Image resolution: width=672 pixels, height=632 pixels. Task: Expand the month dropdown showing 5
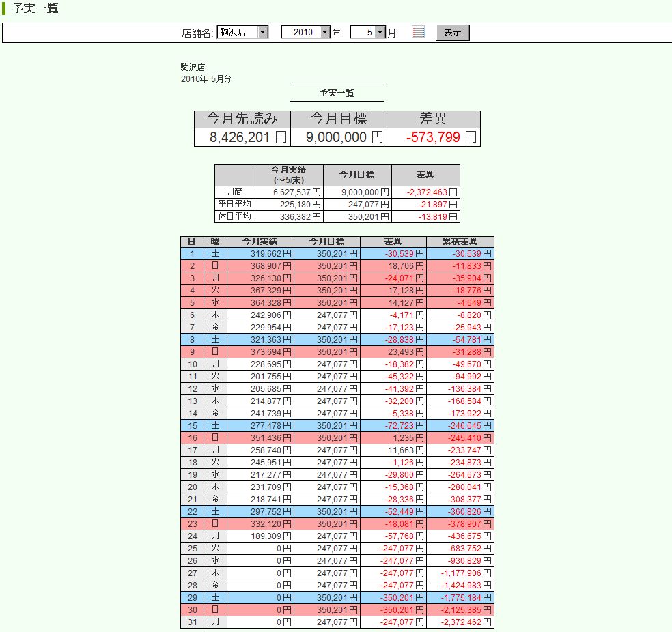[x=368, y=32]
